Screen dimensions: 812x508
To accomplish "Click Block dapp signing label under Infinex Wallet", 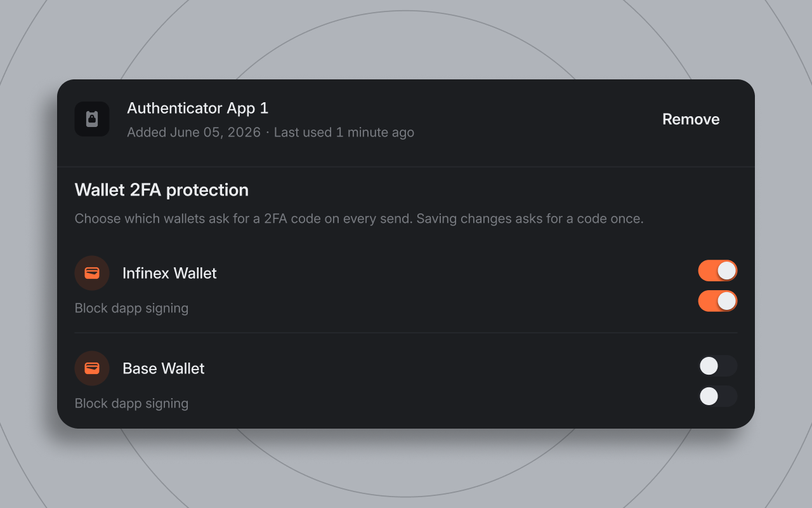I will pyautogui.click(x=131, y=308).
